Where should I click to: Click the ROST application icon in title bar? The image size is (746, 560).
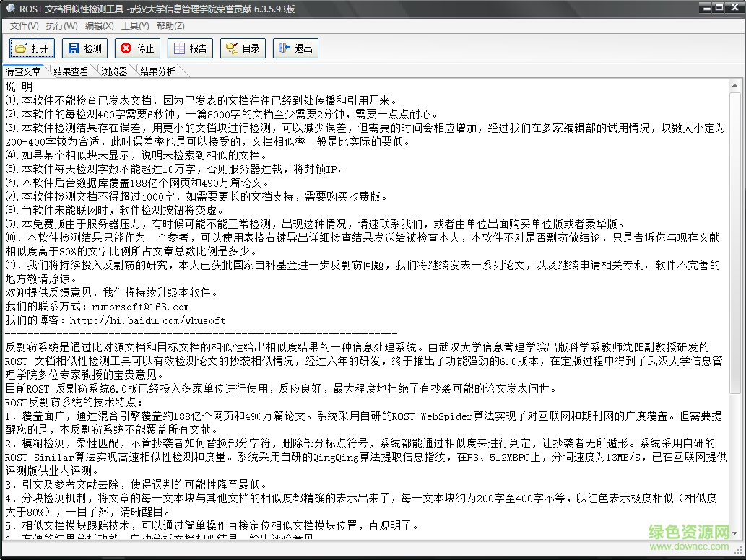[9, 8]
